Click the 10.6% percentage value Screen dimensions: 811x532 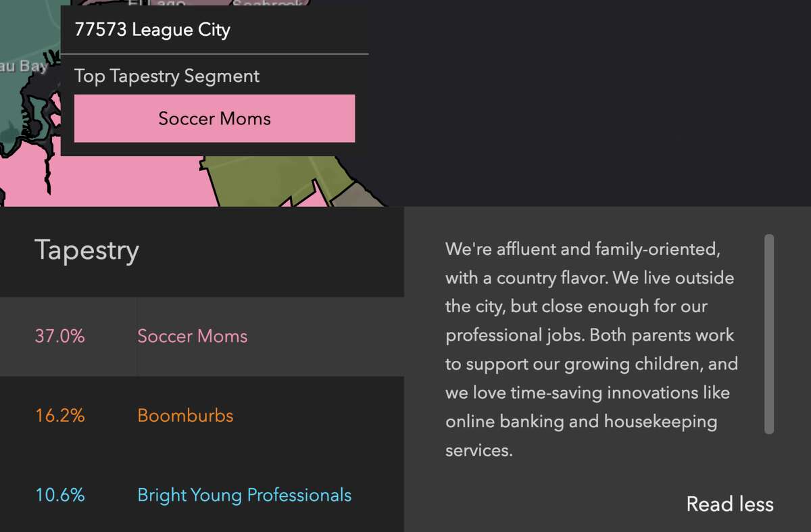(60, 495)
